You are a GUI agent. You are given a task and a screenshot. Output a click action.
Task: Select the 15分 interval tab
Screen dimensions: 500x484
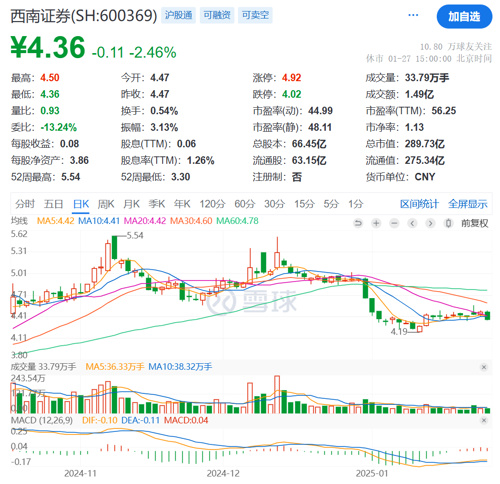pos(304,204)
